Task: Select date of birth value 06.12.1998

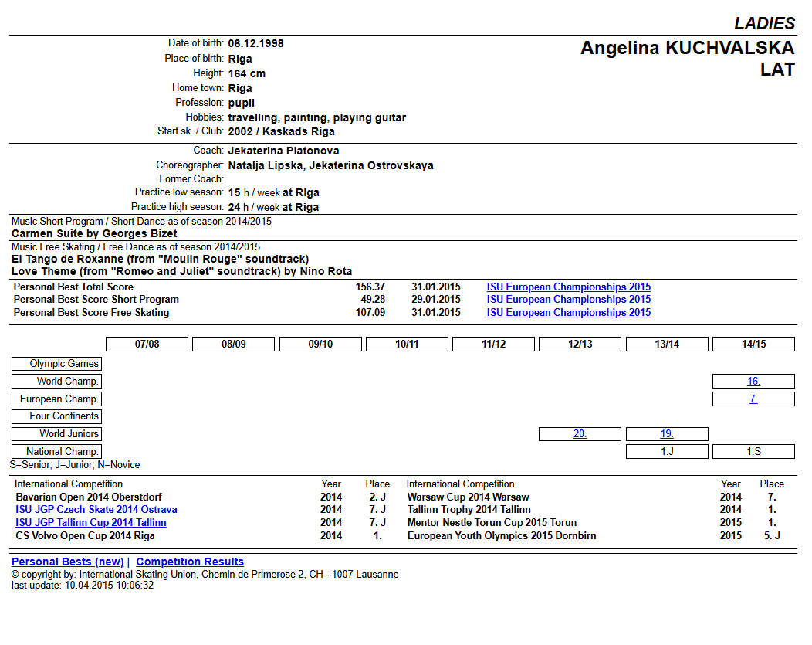Action: coord(255,43)
